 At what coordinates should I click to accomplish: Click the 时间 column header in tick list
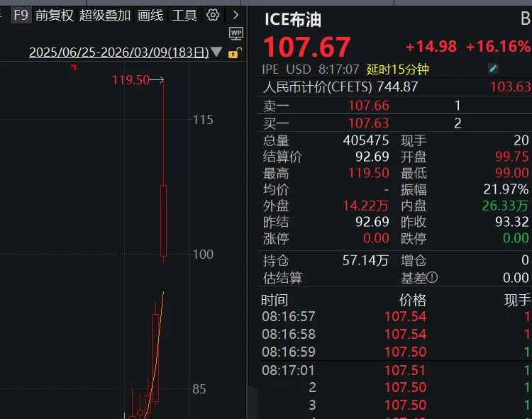tap(275, 300)
